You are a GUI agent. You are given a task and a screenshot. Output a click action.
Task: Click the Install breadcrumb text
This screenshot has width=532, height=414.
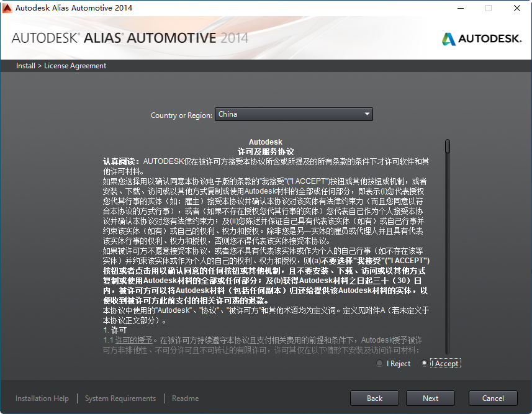coord(25,66)
